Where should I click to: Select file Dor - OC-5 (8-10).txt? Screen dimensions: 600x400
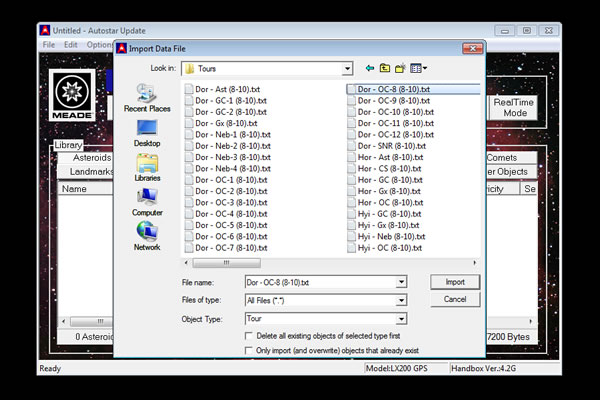tap(226, 225)
